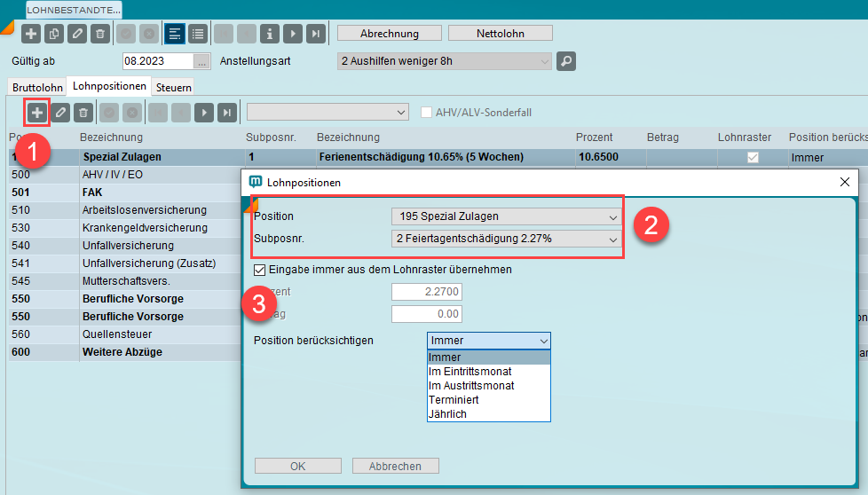This screenshot has width=868, height=495.
Task: Switch to Bruttolohn tab
Action: [37, 88]
